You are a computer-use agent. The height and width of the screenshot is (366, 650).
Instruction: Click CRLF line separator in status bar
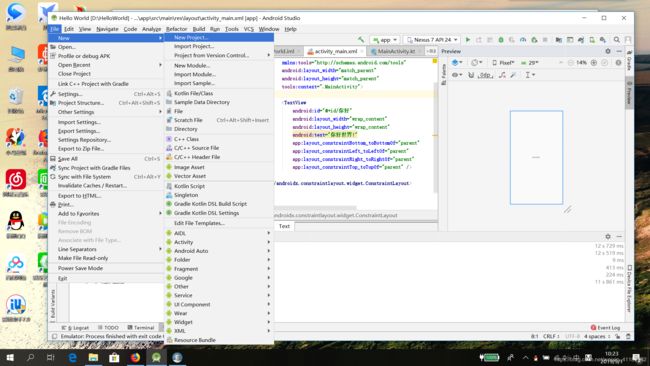(x=551, y=336)
